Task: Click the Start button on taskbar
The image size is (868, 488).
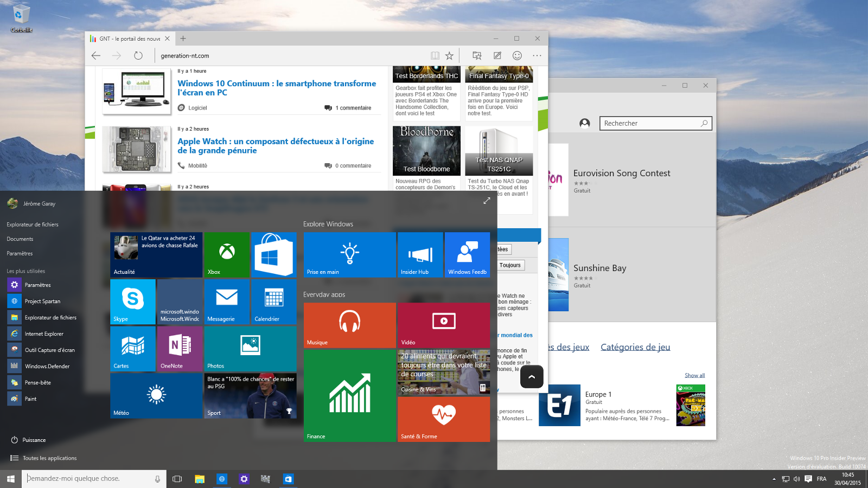Action: pos(11,479)
